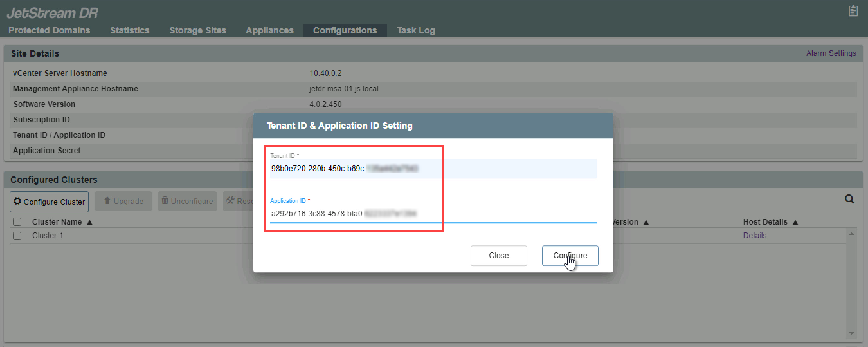Open the Alarm Settings link
The width and height of the screenshot is (868, 347).
pos(831,53)
